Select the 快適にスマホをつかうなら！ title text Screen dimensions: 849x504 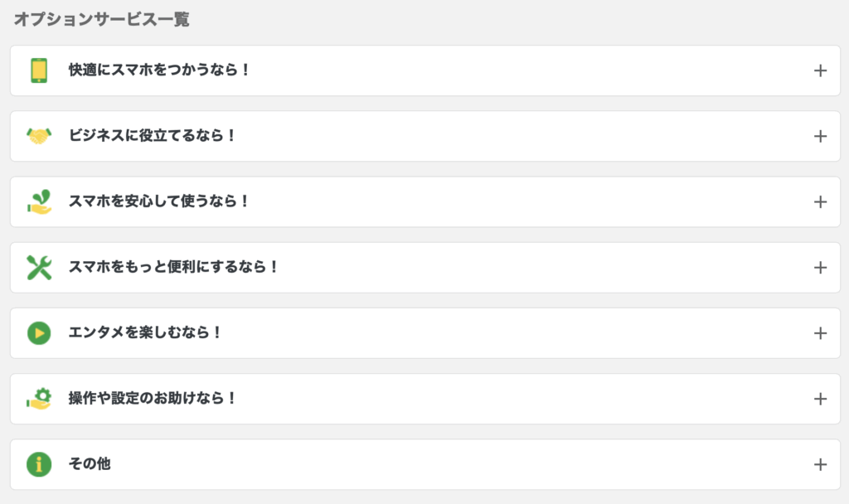tap(158, 70)
